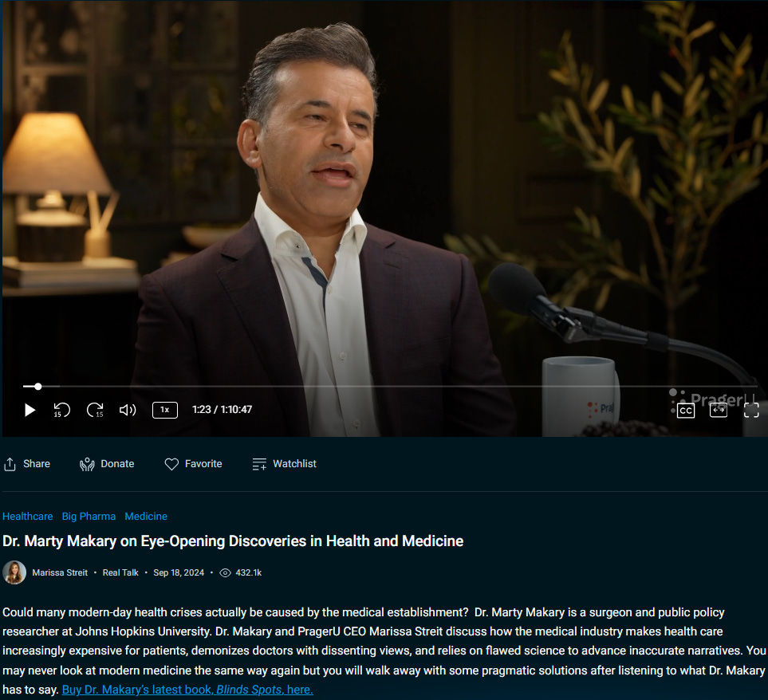Open Marissa Streit's presenter name

point(60,572)
